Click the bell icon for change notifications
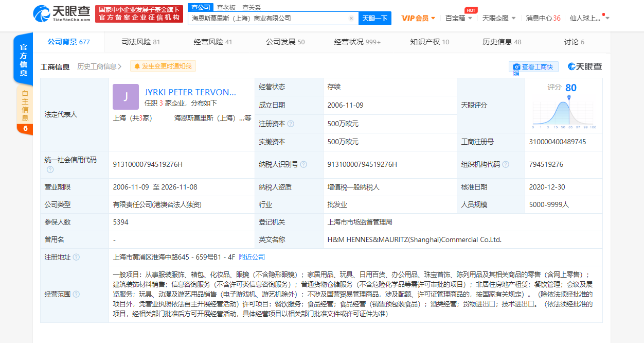The image size is (644, 343). point(137,66)
